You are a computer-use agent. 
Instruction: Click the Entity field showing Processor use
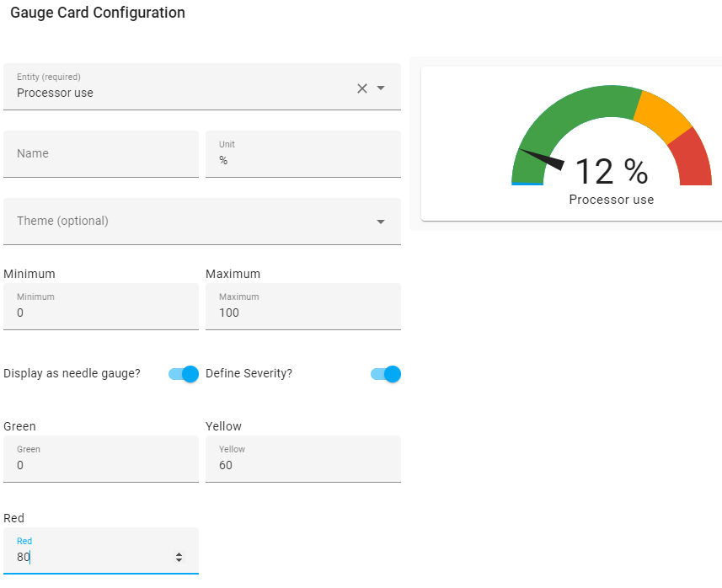(202, 87)
